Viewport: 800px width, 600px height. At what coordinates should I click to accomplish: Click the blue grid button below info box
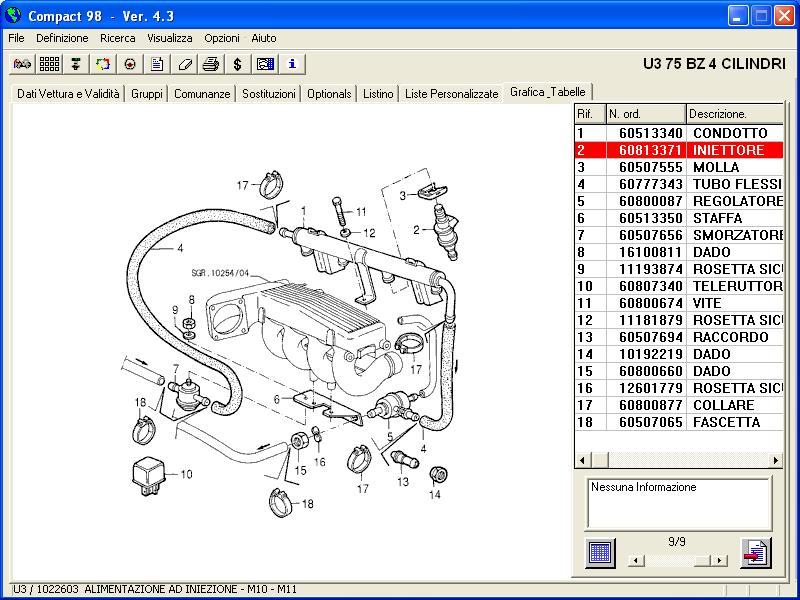[x=600, y=552]
